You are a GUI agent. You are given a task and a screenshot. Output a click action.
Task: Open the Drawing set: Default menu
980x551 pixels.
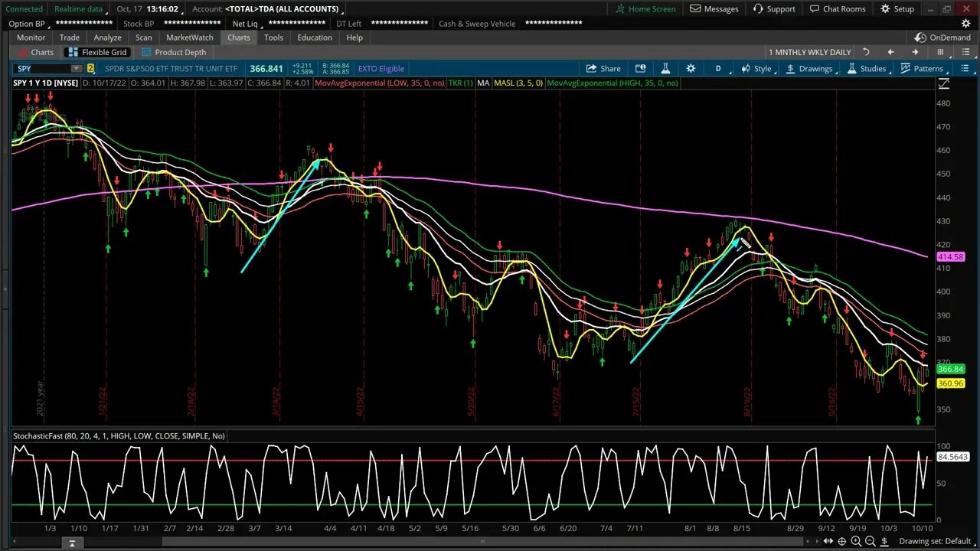tap(935, 542)
